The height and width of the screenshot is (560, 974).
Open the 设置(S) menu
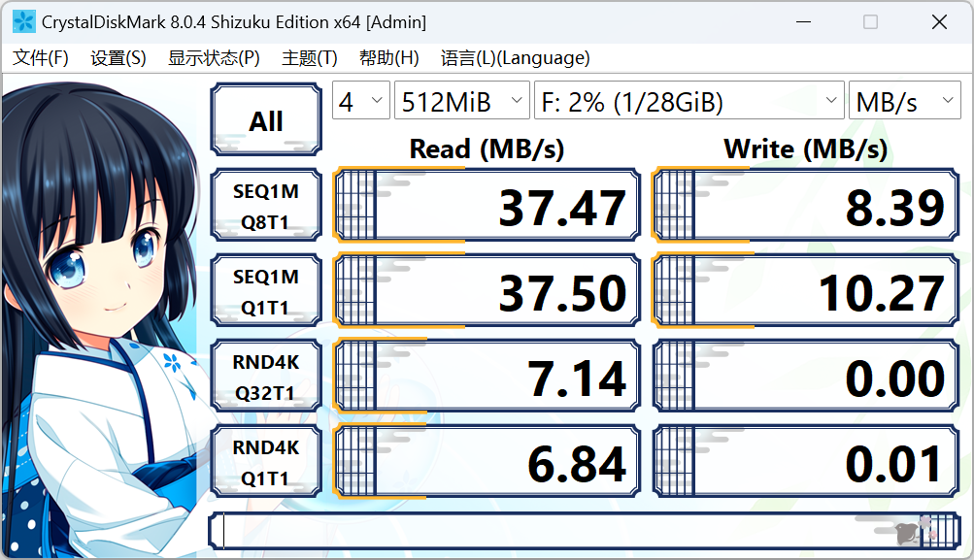point(118,57)
